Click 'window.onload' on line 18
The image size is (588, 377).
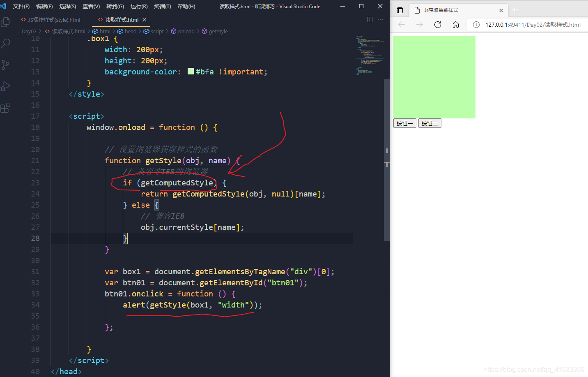coord(116,127)
